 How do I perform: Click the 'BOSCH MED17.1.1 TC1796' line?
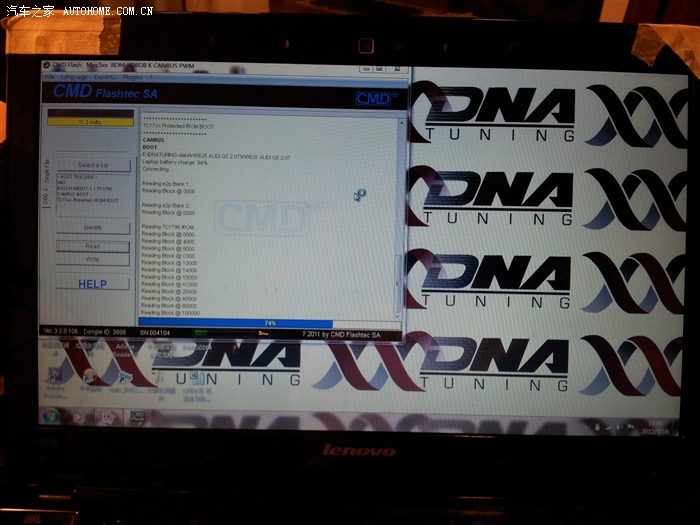coord(85,188)
